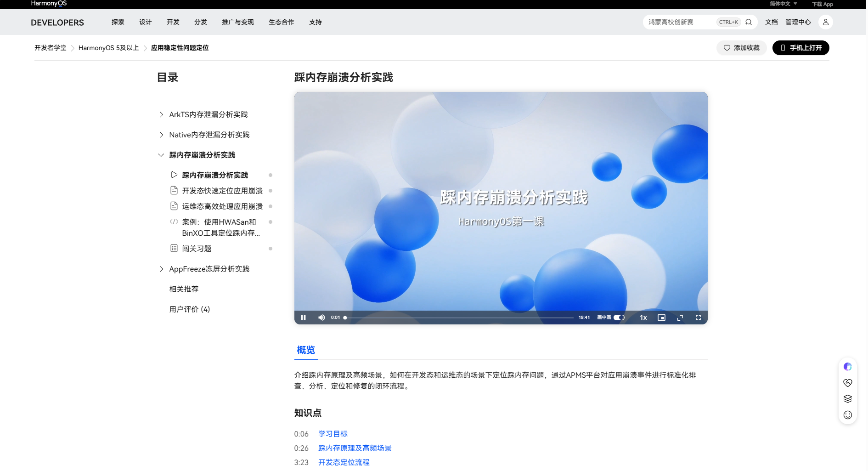Click the 添加收藏 button
This screenshot has height=471, width=868.
(x=742, y=48)
